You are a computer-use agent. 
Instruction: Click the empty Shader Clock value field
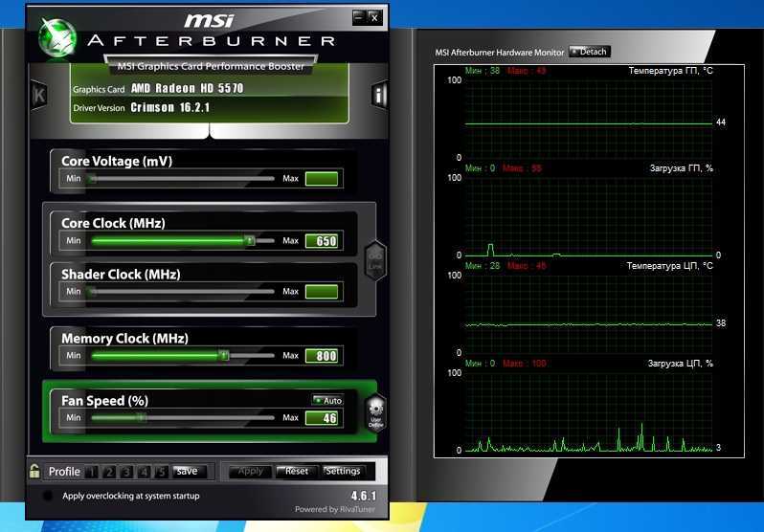point(322,291)
